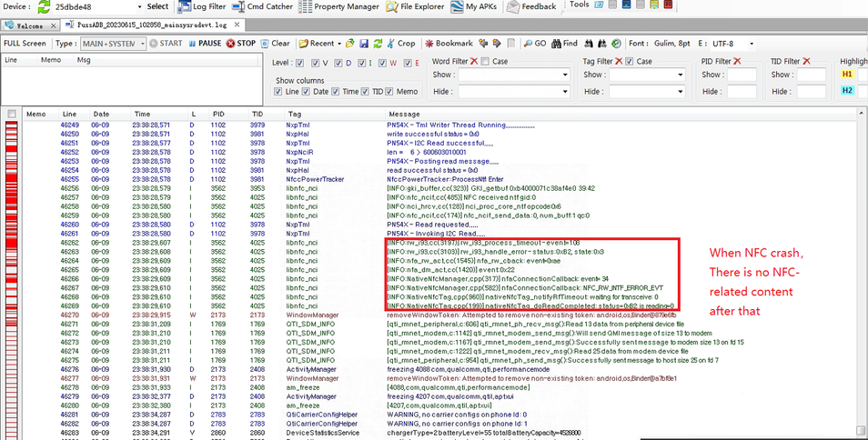Viewport: 868px width, 440px height.
Task: Toggle the W warning level checkbox
Action: pos(382,63)
